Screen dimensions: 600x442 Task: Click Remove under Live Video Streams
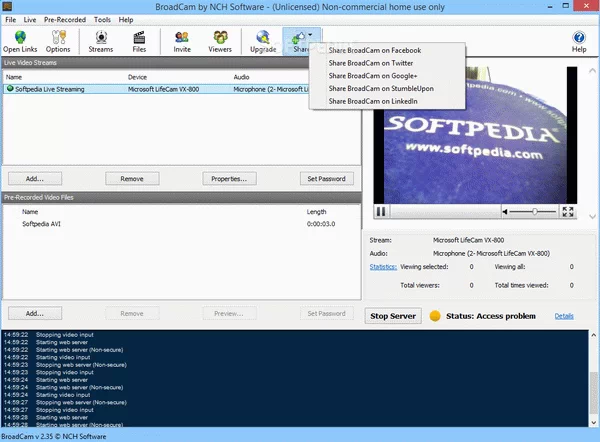(132, 179)
